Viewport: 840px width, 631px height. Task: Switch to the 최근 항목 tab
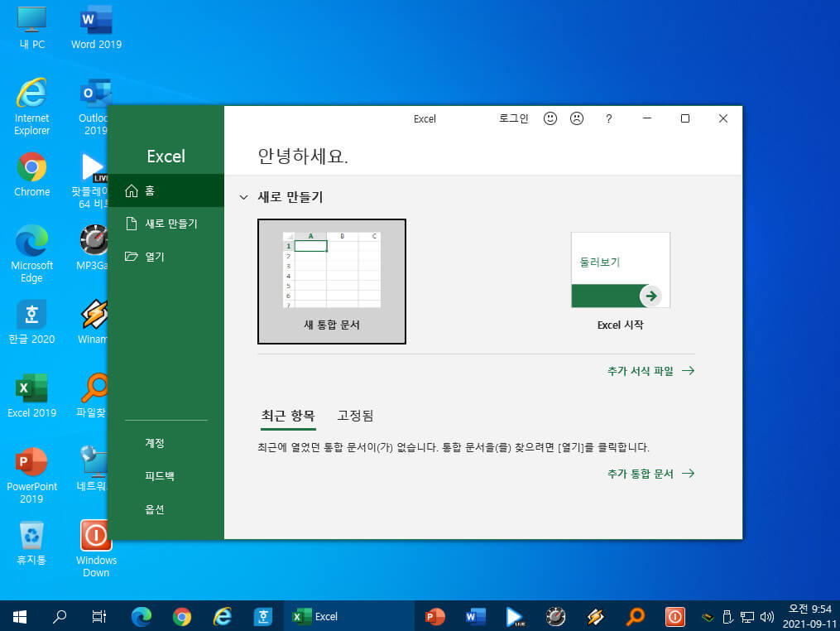tap(288, 416)
